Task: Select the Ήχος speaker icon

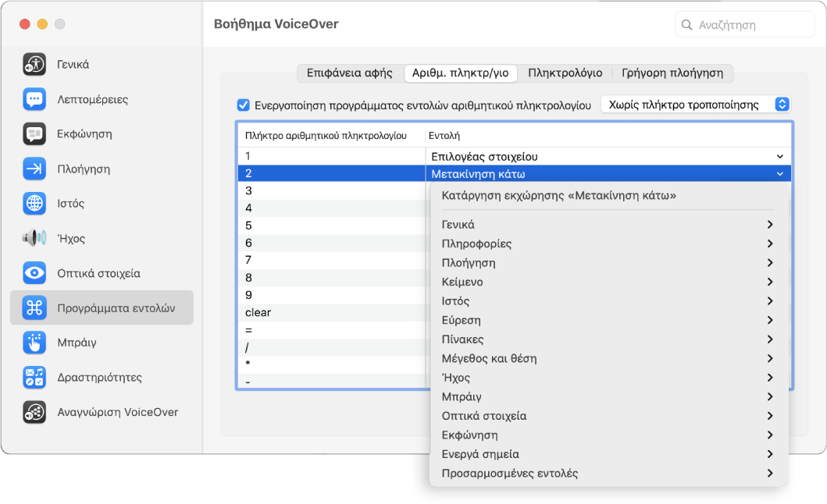Action: pyautogui.click(x=34, y=239)
